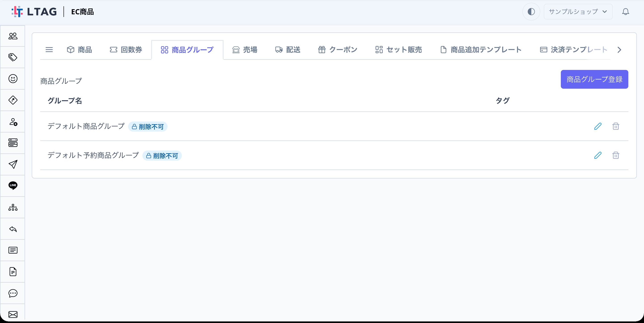Open the chat bubble sidebar icon
Screen dimensions: 644x323
13,293
